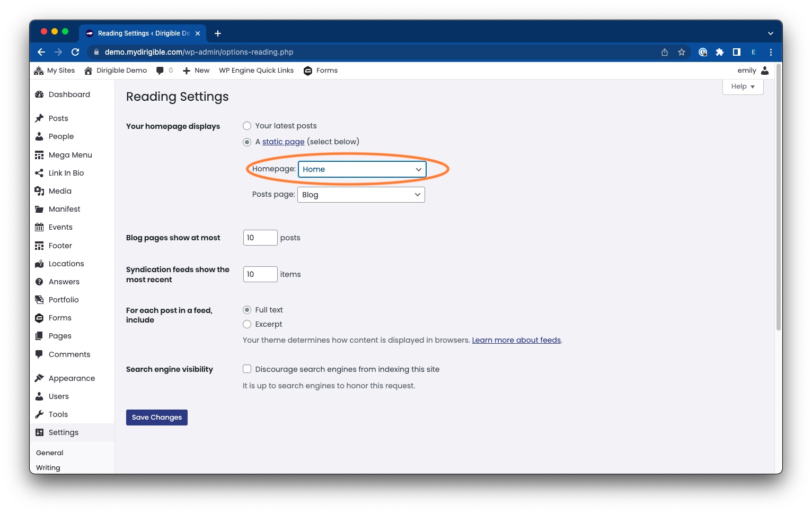The height and width of the screenshot is (513, 812).
Task: Open the New content menu
Action: (196, 71)
